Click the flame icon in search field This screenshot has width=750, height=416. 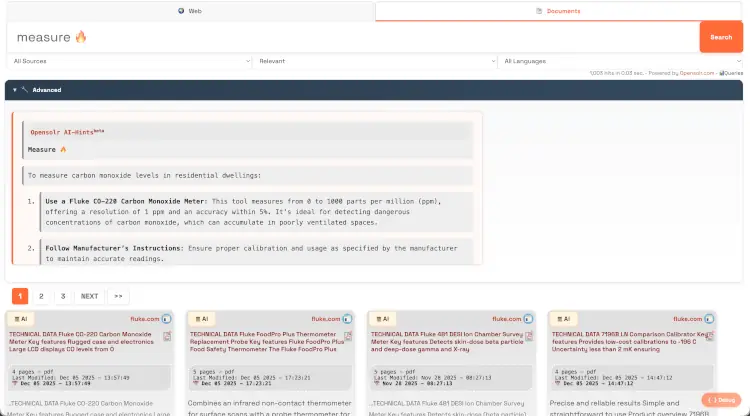point(81,36)
